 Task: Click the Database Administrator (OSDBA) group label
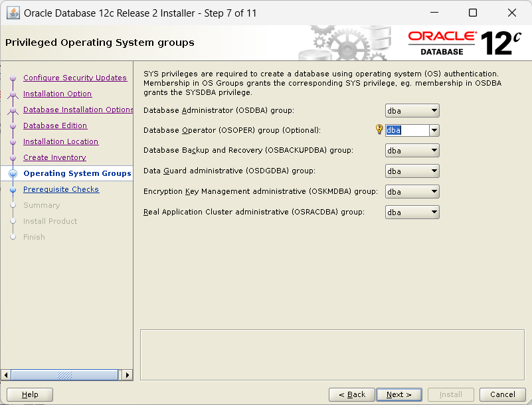coord(219,110)
